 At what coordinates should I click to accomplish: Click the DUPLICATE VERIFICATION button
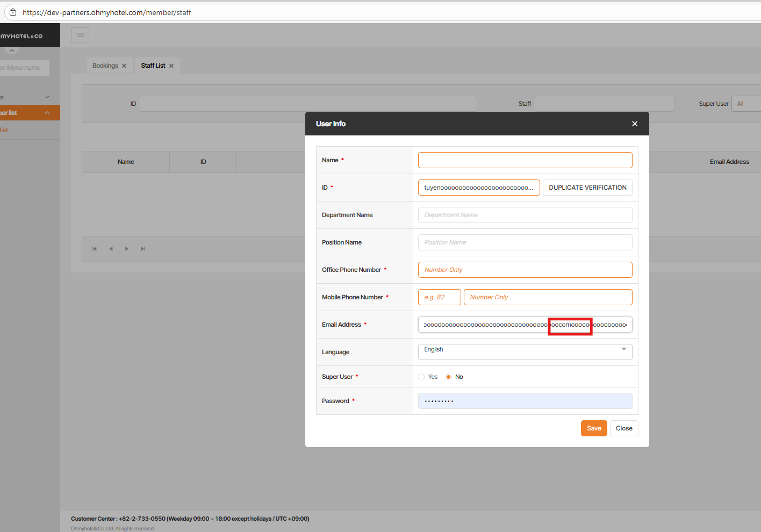[587, 188]
